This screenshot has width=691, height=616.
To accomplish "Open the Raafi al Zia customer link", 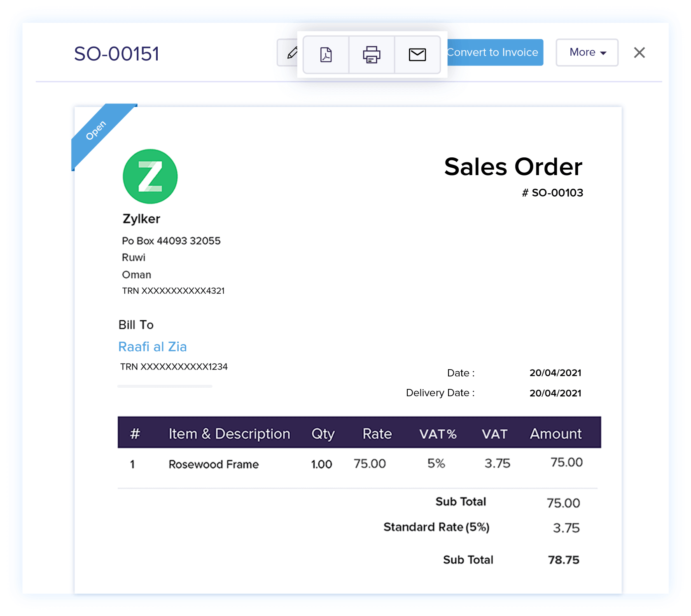I will coord(152,347).
